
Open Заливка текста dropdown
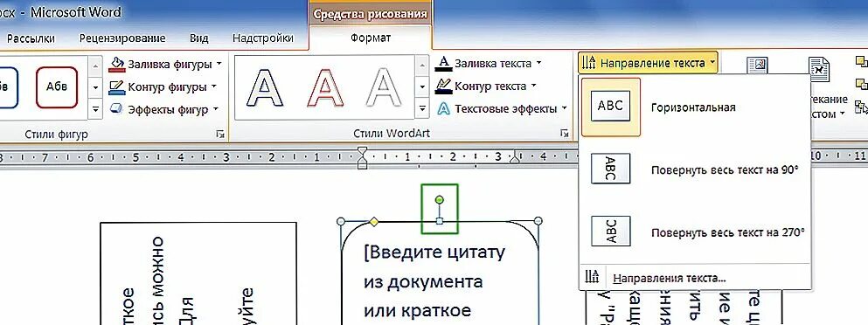489,64
